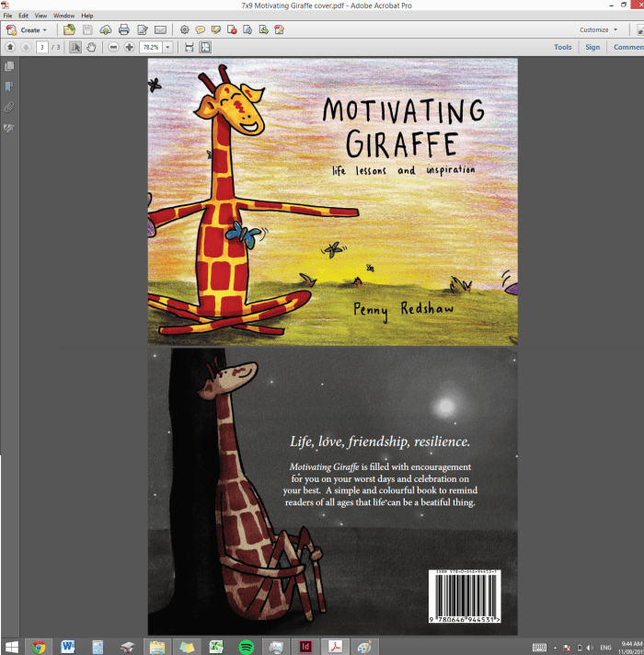644x655 pixels.
Task: Click the email envelope icon
Action: click(161, 30)
